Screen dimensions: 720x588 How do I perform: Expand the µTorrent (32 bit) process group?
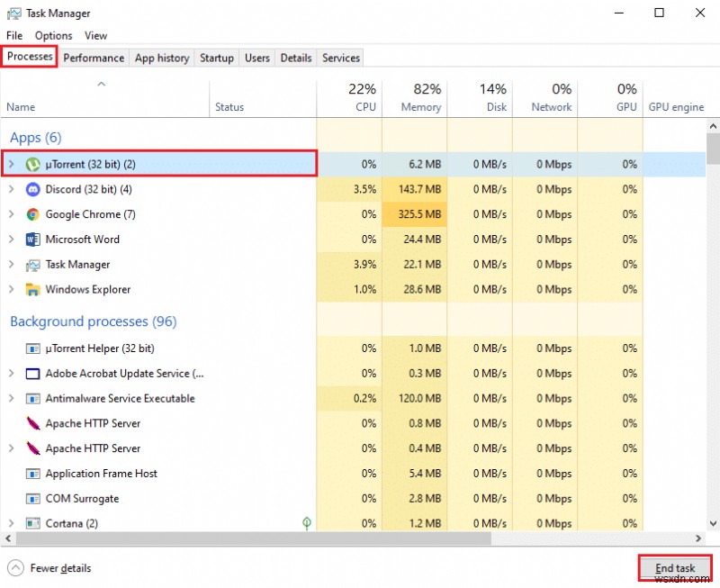click(12, 164)
